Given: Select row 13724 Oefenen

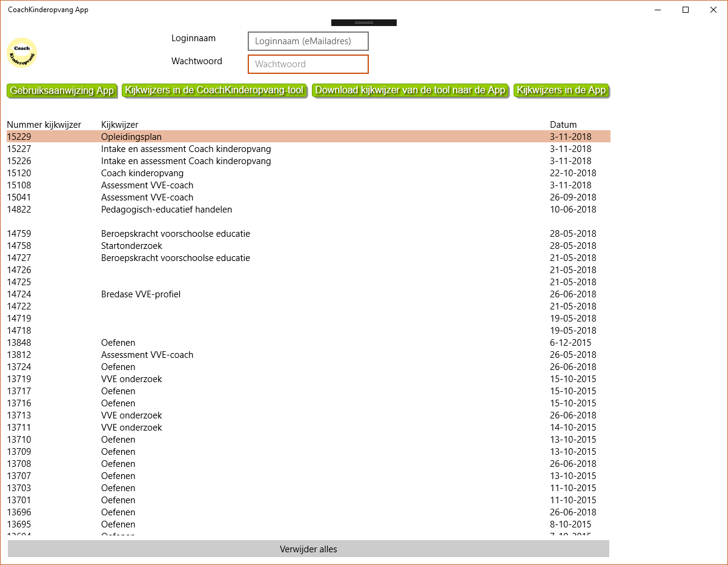Looking at the screenshot, I should point(308,367).
